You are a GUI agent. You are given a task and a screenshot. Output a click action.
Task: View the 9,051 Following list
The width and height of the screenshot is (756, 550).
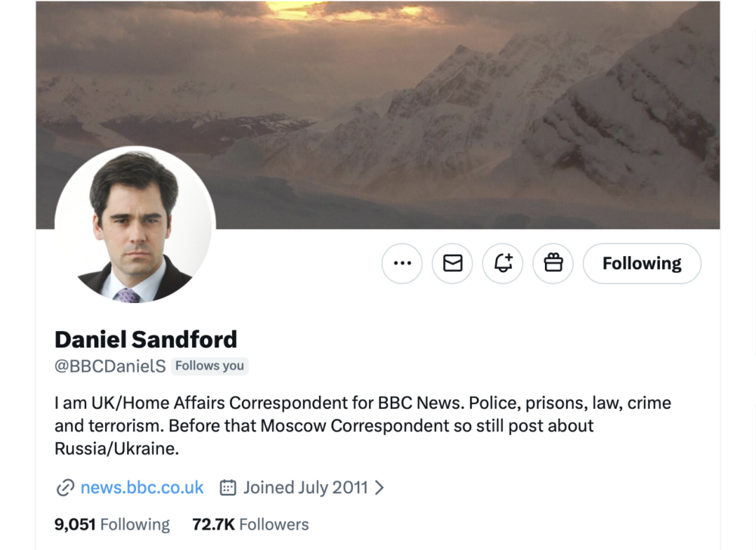(x=112, y=524)
